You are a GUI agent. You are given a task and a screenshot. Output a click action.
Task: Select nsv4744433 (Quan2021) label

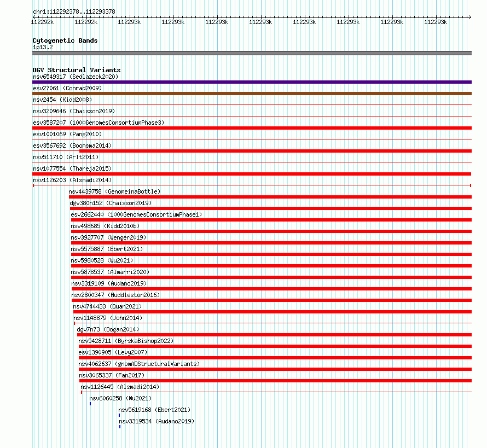(x=107, y=306)
